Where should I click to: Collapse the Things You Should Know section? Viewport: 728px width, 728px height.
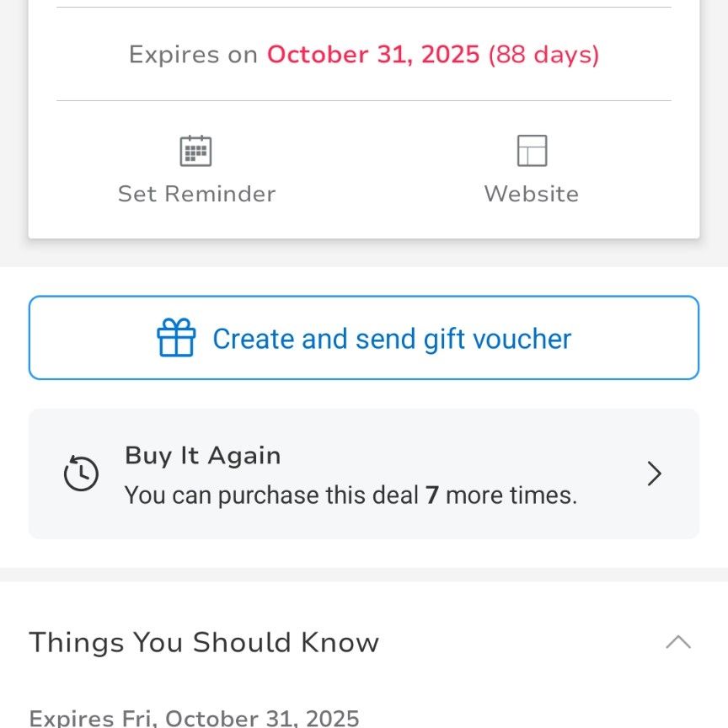tap(678, 642)
